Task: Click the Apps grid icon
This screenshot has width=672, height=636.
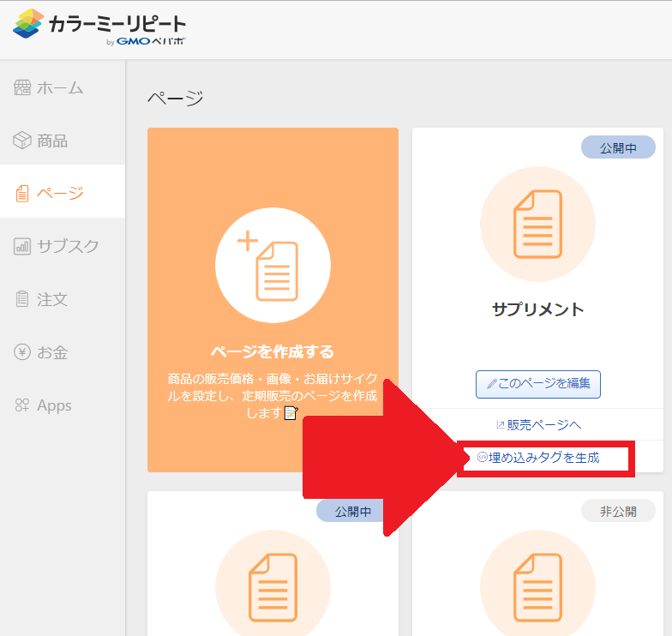Action: (22, 405)
